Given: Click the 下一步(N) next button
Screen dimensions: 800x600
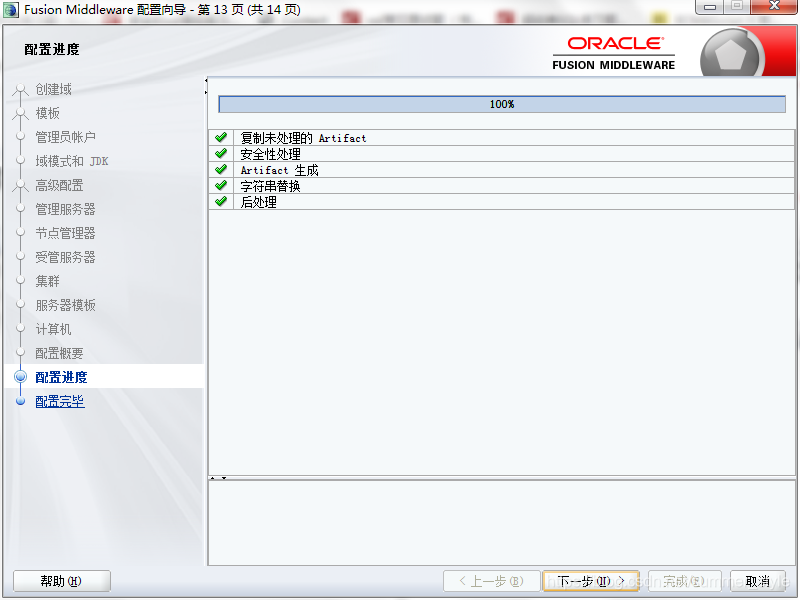Looking at the screenshot, I should click(x=591, y=581).
